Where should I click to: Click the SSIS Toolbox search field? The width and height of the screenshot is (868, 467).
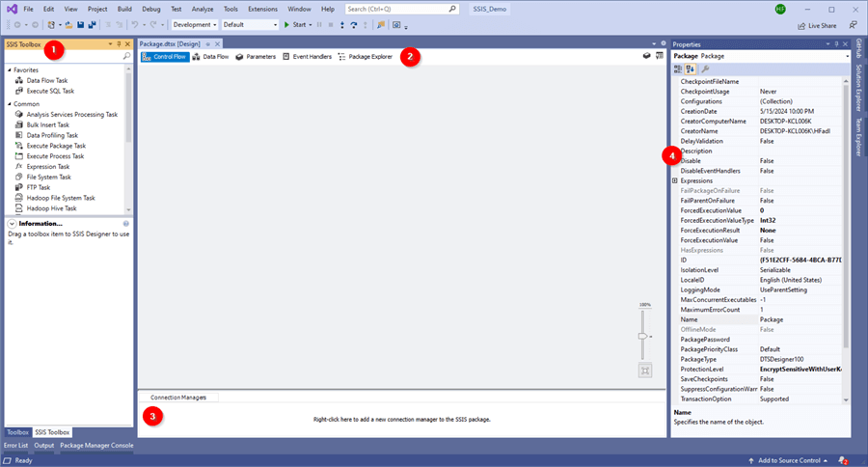click(x=63, y=56)
